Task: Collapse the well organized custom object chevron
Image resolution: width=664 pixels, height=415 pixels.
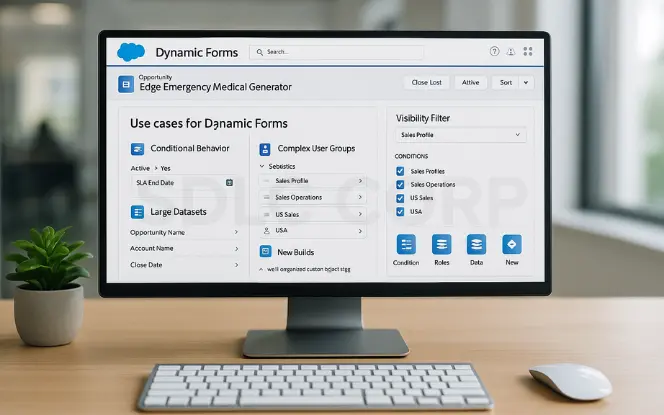Action: point(261,269)
